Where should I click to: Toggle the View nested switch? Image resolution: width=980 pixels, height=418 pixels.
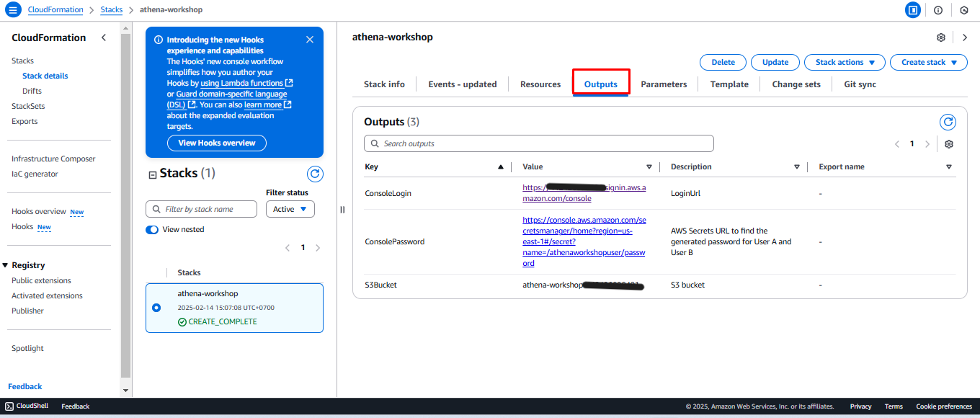[x=152, y=230]
